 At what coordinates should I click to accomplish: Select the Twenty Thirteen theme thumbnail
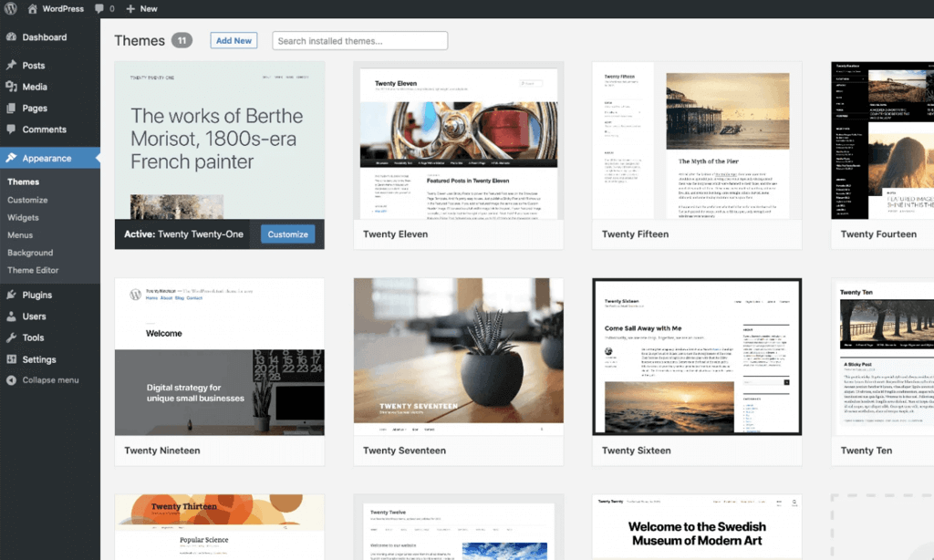220,527
